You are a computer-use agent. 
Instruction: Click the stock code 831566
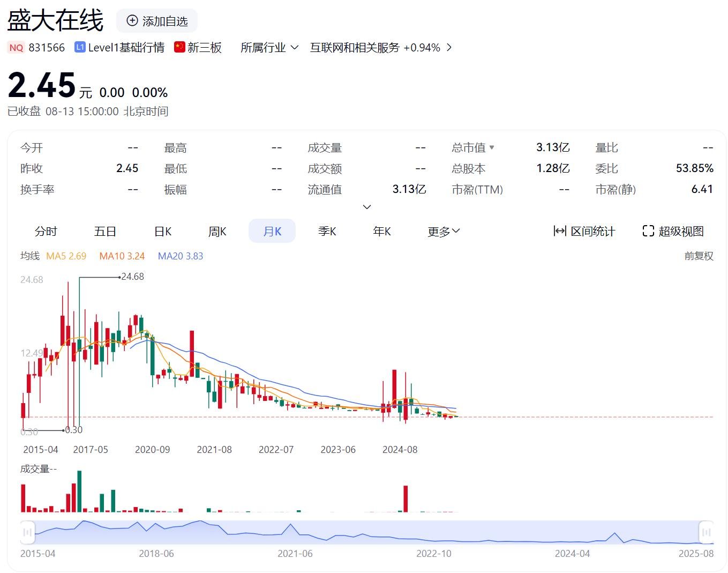pos(47,48)
